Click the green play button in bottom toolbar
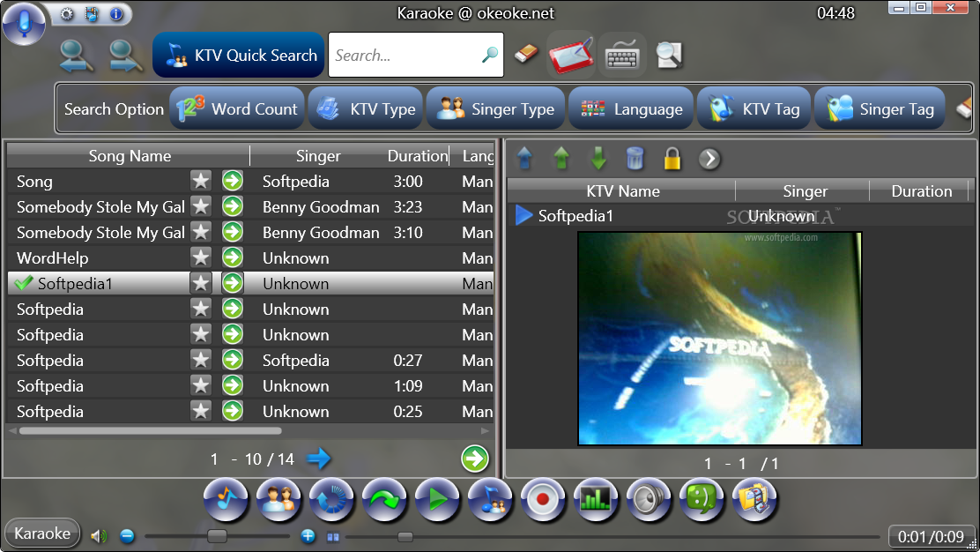The width and height of the screenshot is (980, 552). tap(437, 499)
